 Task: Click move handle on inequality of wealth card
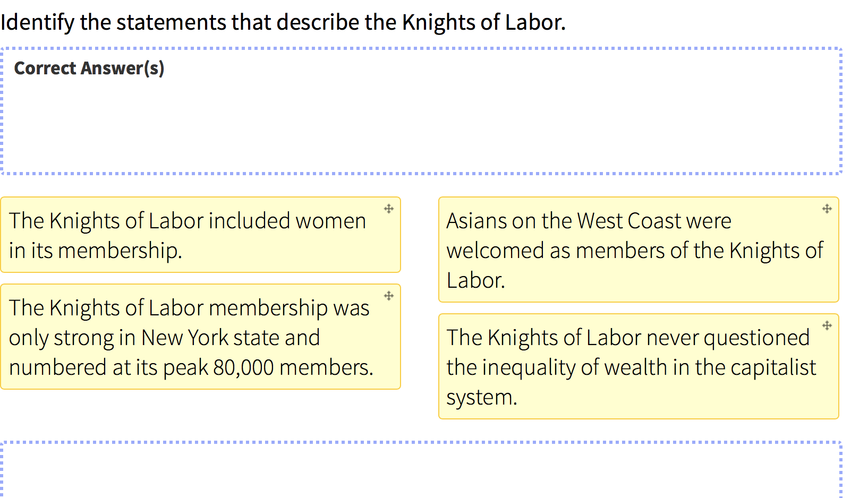point(827,325)
